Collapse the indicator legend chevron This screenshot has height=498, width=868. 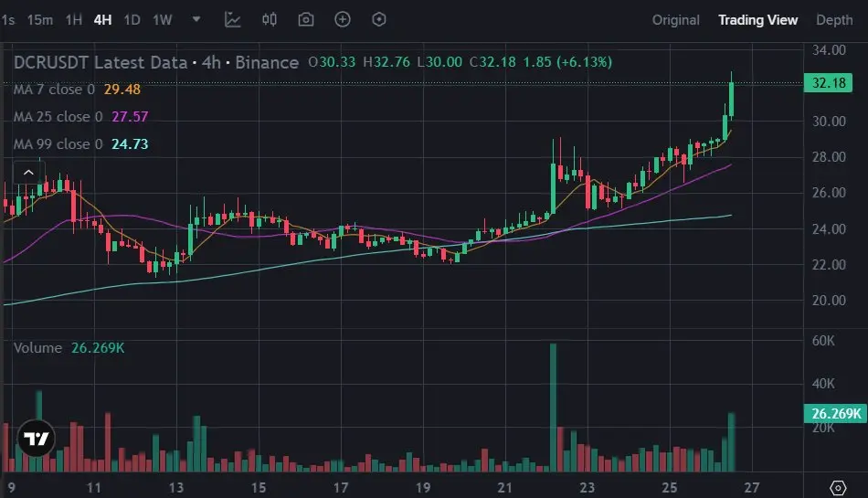tap(29, 173)
